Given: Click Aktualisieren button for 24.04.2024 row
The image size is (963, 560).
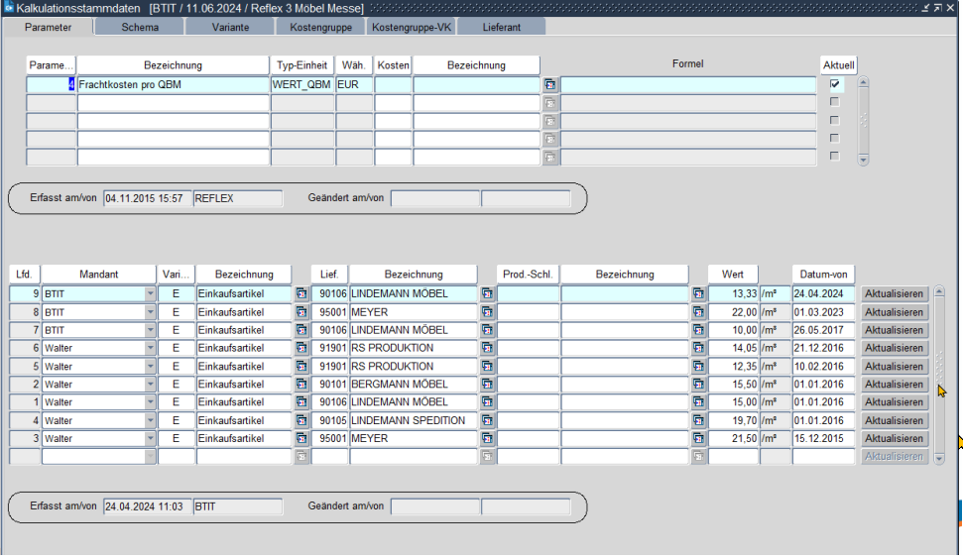Looking at the screenshot, I should [x=895, y=294].
